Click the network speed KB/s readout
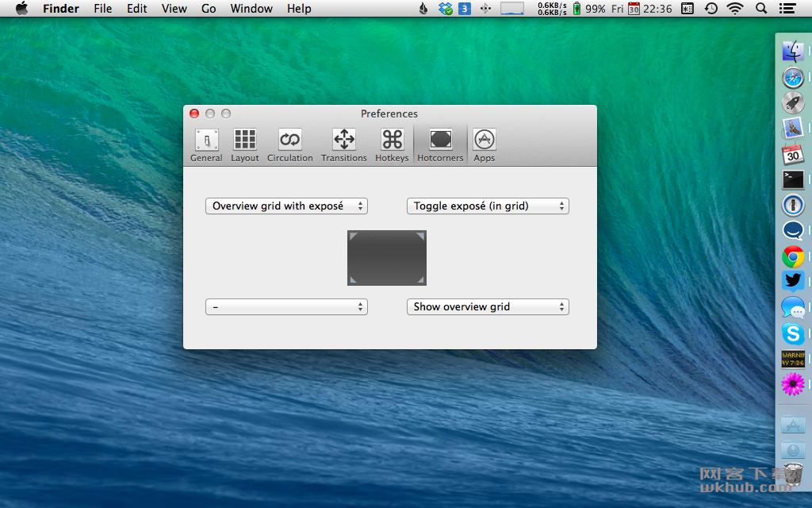The image size is (812, 508). tap(552, 8)
